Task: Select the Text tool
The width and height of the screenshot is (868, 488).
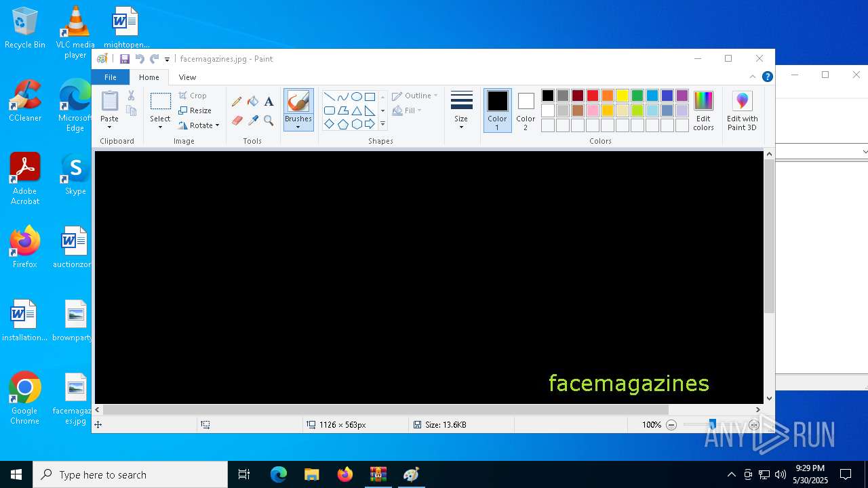Action: [x=269, y=102]
